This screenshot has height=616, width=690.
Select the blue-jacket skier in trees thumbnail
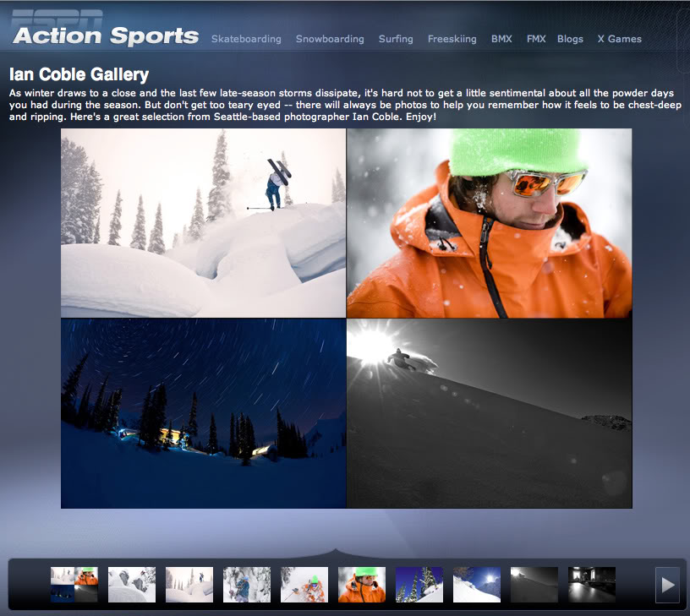pos(247,585)
